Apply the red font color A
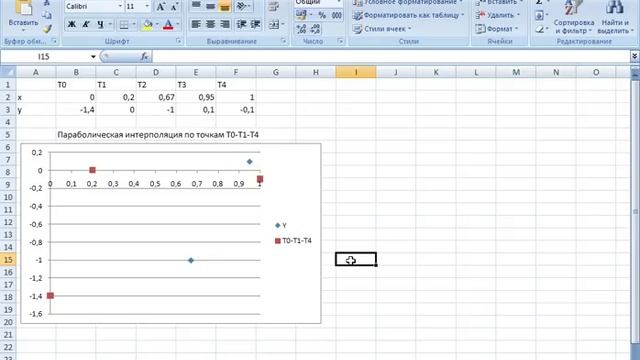Image resolution: width=640 pixels, height=360 pixels. pyautogui.click(x=168, y=25)
